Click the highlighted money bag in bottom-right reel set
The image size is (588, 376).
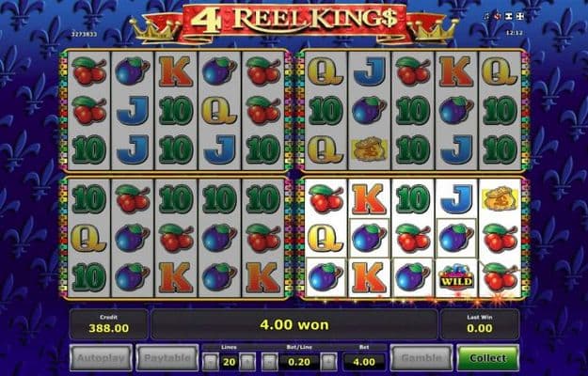501,199
